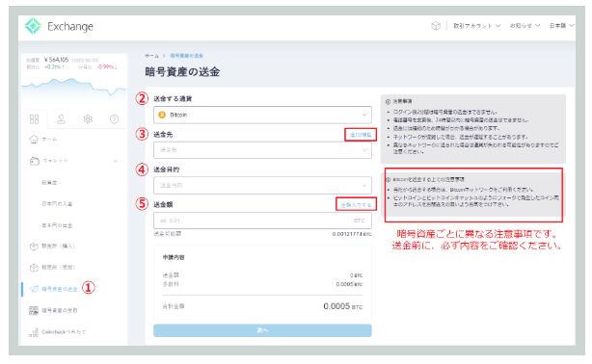Click the ¥564,105 total assets value
This screenshot has width=592, height=364.
click(56, 60)
